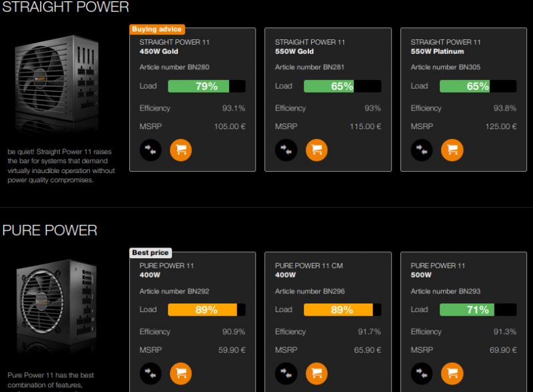Click the 'Buying advice' orange badge
Screen dimensions: 533x392
pyautogui.click(x=157, y=29)
